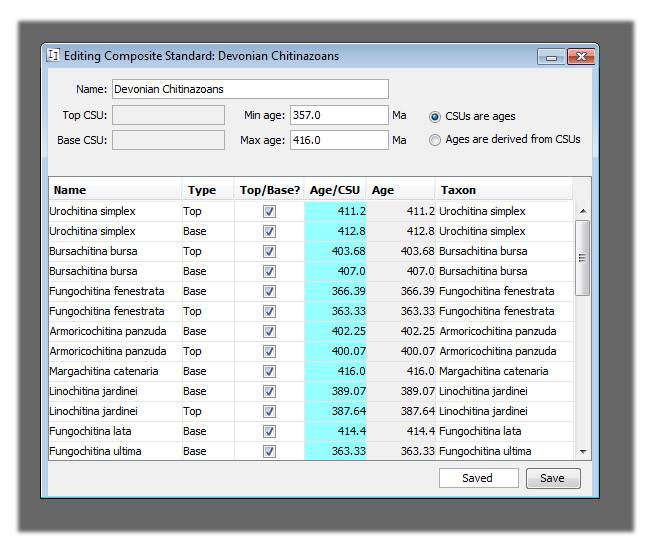This screenshot has height=550, width=652.
Task: Click the Min age field showing 357.0
Action: (x=339, y=115)
